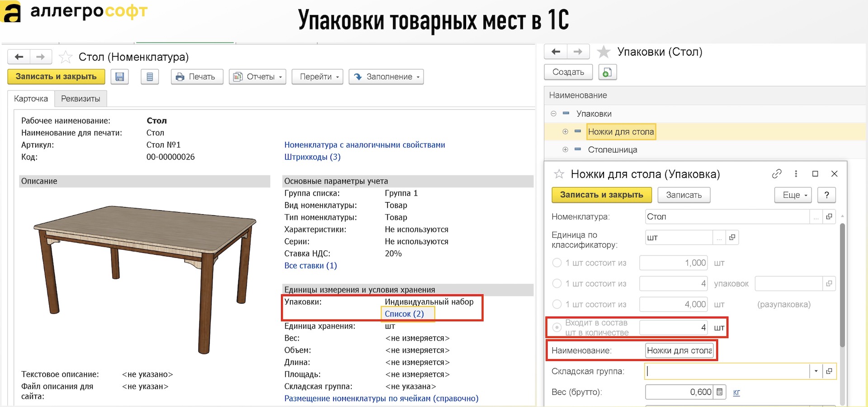The width and height of the screenshot is (868, 407).
Task: Select the '1 шт состоит из 4 упаковок' option
Action: [557, 284]
